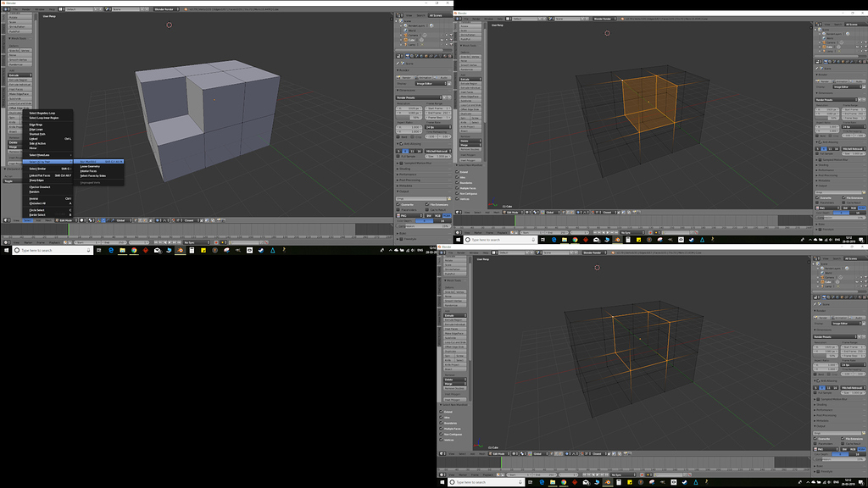Open the Mitchell-Netravali filter dropdown
The height and width of the screenshot is (488, 868).
pyautogui.click(x=439, y=151)
